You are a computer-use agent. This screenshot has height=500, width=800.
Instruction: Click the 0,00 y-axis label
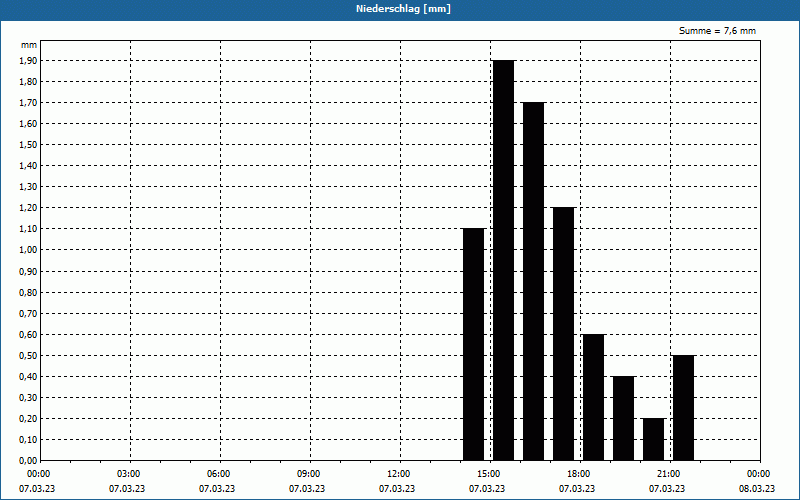coord(28,461)
